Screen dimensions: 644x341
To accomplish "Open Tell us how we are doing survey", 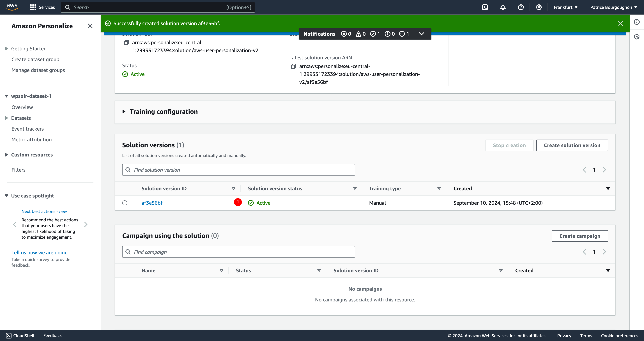I will point(40,253).
